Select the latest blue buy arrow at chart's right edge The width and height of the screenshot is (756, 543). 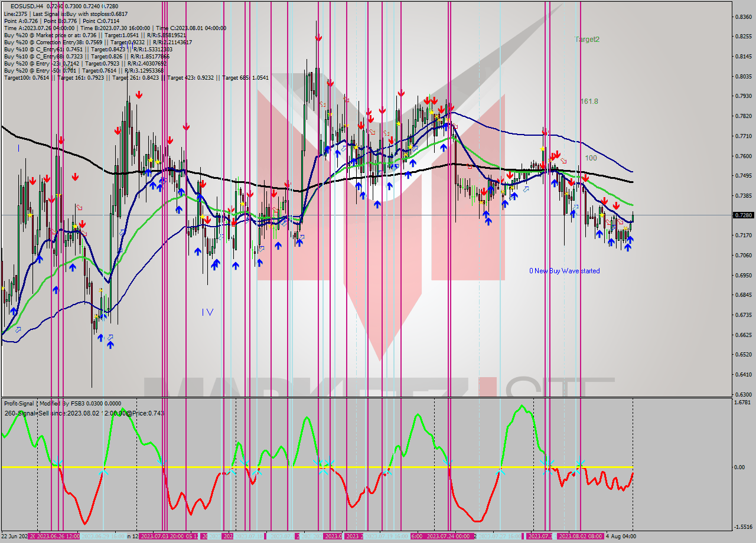[628, 247]
